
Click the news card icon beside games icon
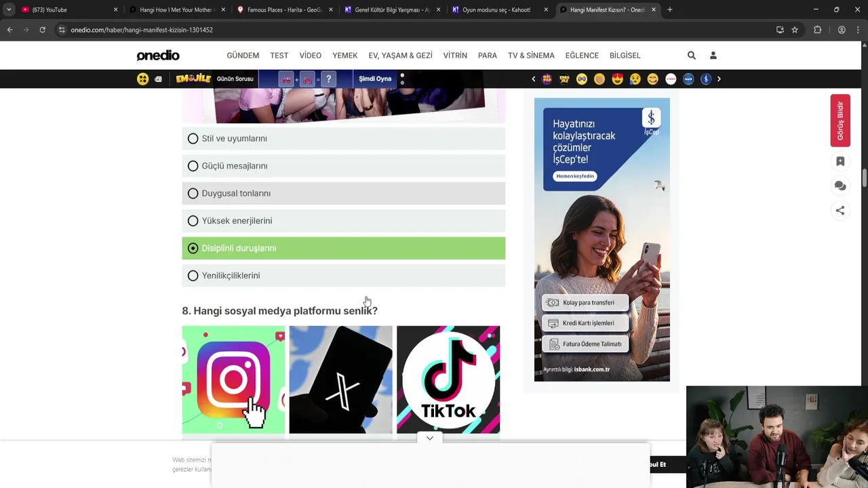click(158, 79)
